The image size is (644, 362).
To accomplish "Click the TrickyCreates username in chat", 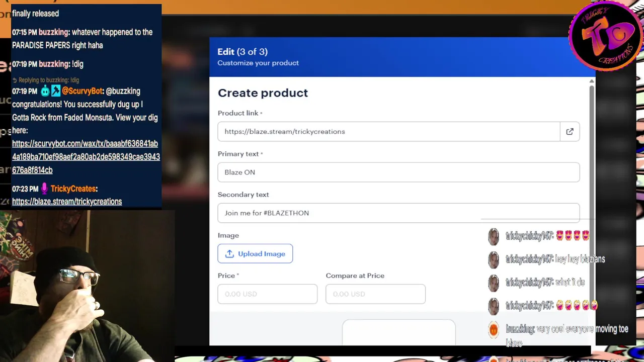I will 73,189.
